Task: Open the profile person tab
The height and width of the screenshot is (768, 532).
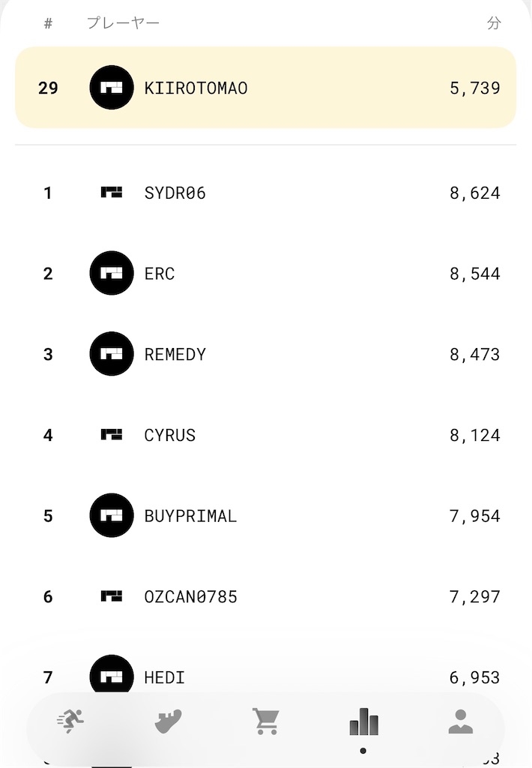Action: 461,721
